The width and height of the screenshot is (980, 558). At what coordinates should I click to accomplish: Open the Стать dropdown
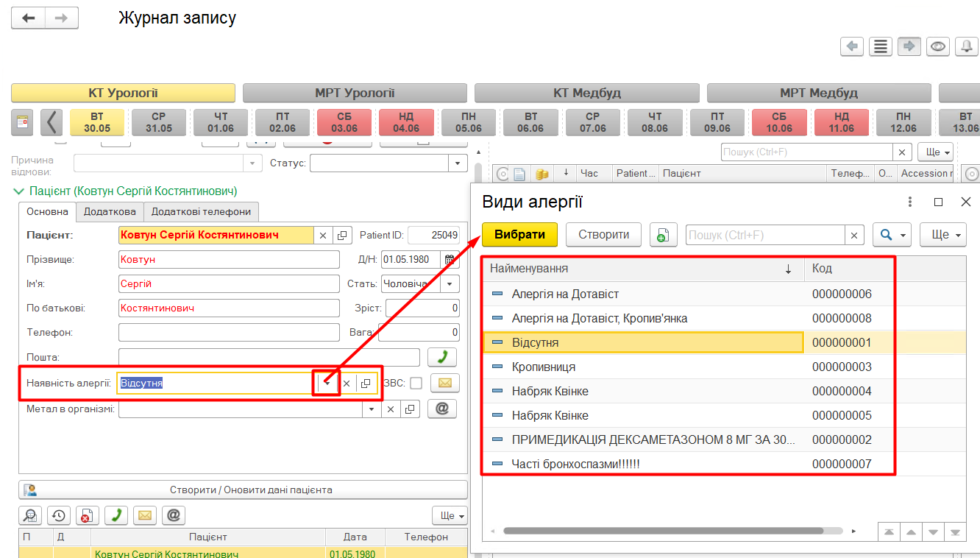(x=450, y=284)
